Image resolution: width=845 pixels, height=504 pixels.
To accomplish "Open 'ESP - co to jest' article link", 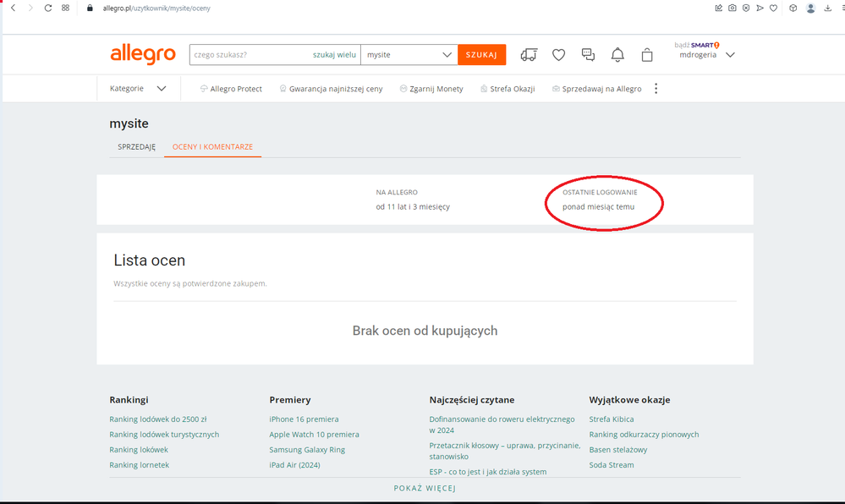I will [488, 472].
